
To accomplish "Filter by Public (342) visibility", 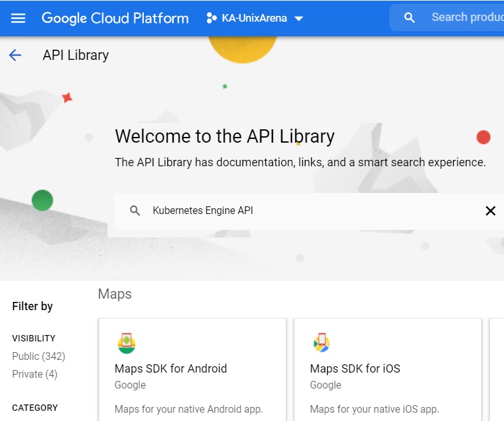I will 39,356.
